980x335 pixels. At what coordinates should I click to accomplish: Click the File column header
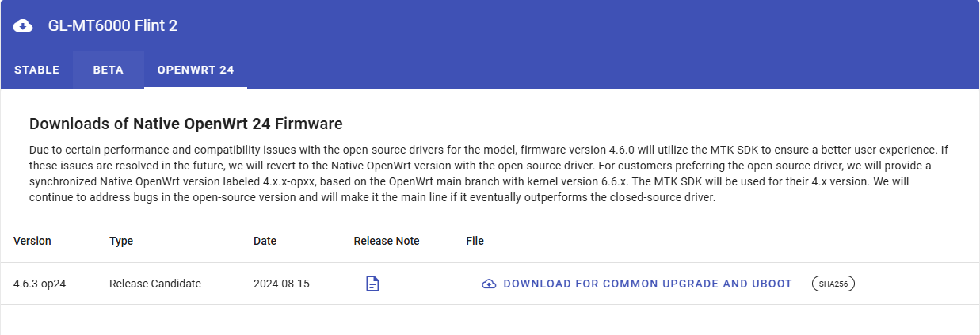(x=475, y=241)
